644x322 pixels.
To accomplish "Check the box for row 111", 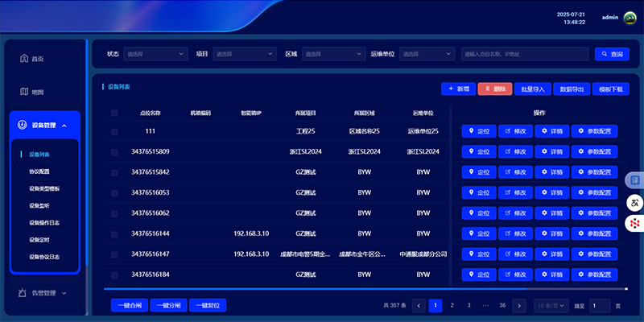I will tap(114, 131).
